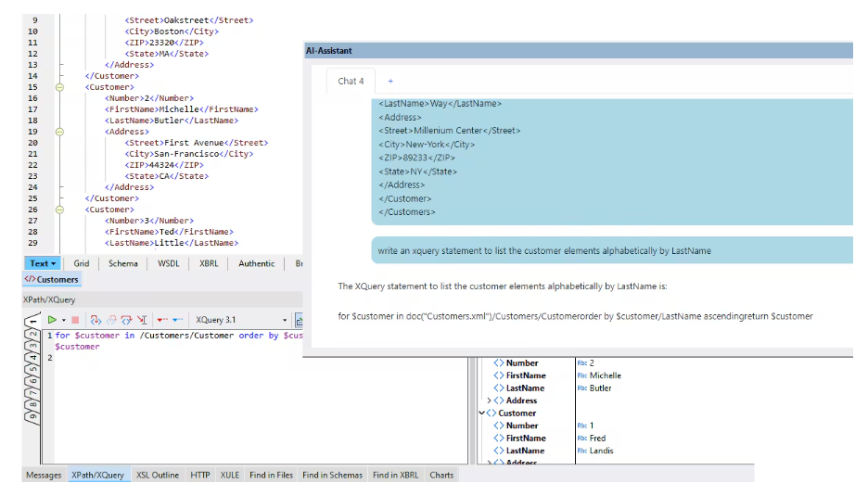Screen dimensions: 868x496
Task: Run the XQuery with the green play button
Action: tap(52, 320)
